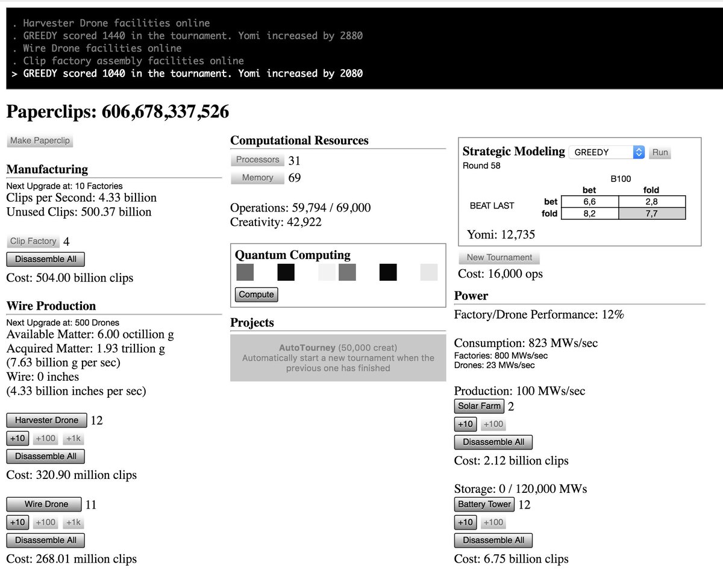Click the Factory/Drone Performance: 12% text

pyautogui.click(x=539, y=314)
